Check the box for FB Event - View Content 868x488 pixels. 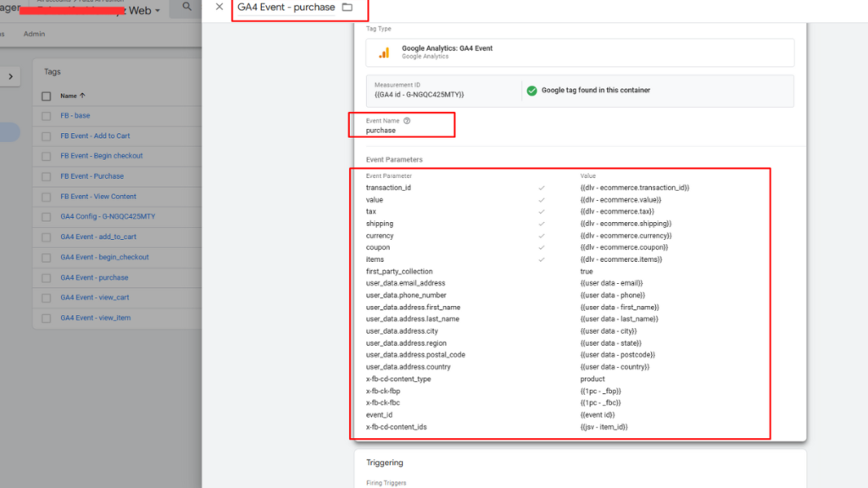tap(46, 197)
